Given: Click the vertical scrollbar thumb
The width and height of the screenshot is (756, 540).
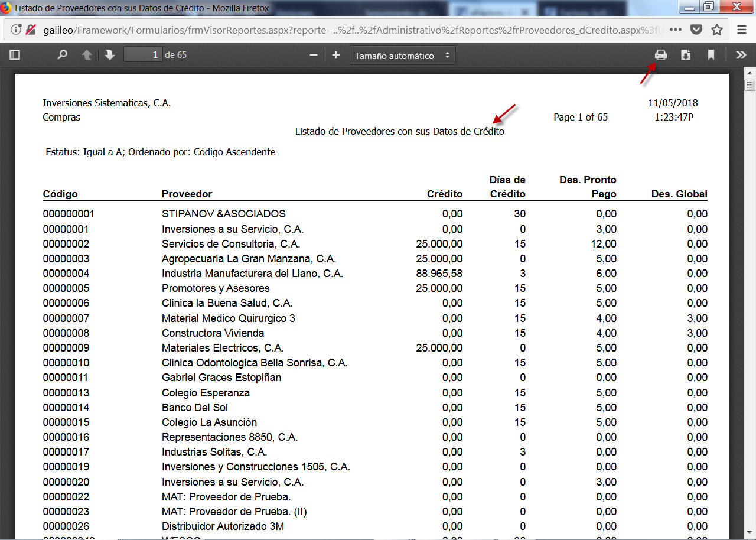Looking at the screenshot, I should 750,86.
